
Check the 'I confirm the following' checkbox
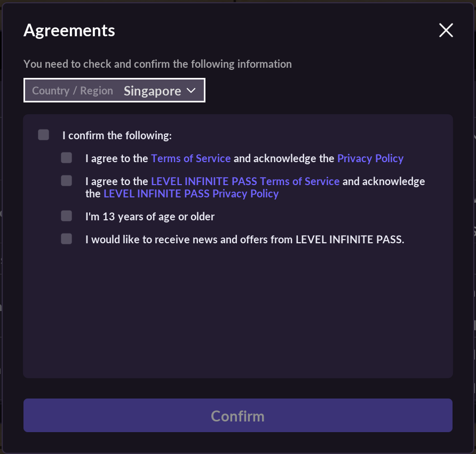43,134
